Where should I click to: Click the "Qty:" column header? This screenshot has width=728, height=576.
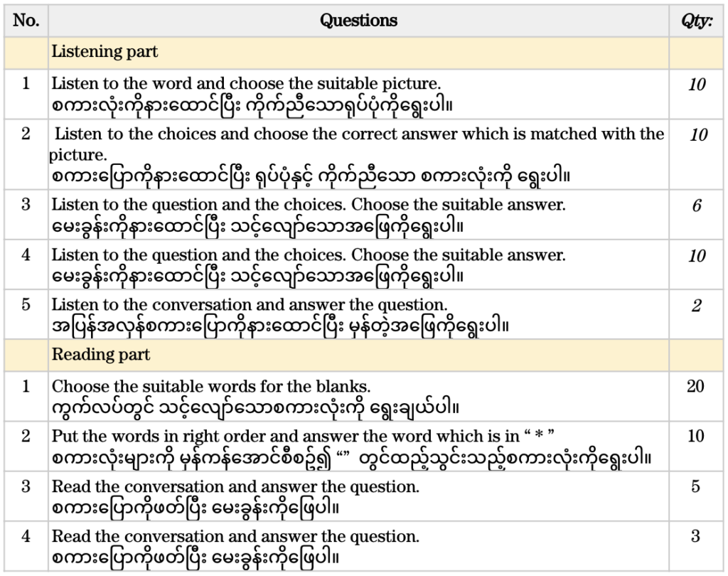[x=697, y=21]
